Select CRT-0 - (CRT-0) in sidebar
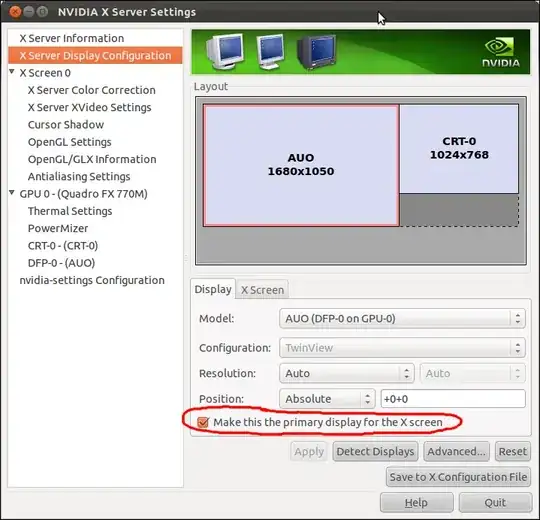Screen dimensions: 540x520 click(63, 246)
